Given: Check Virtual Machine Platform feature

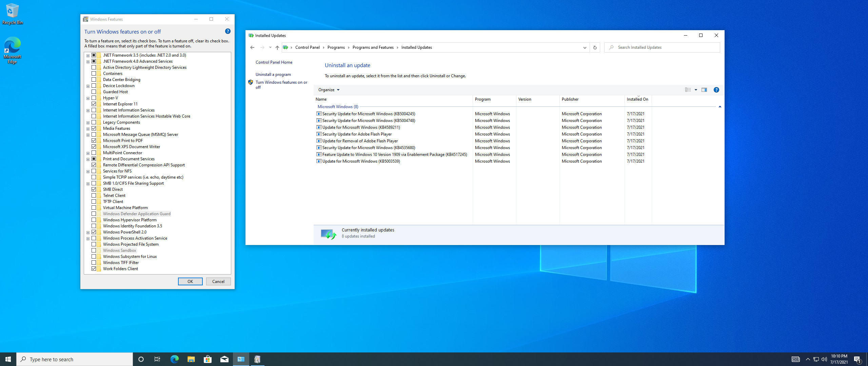Looking at the screenshot, I should tap(94, 208).
